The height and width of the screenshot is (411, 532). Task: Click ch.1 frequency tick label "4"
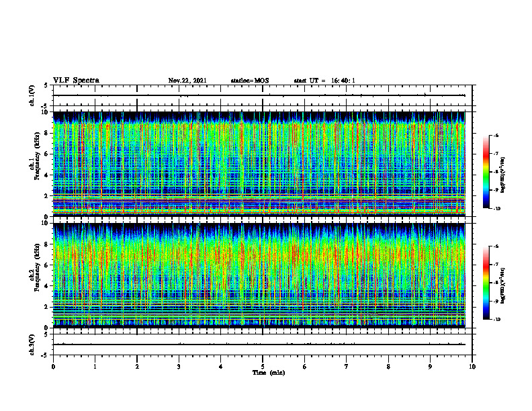(47, 175)
